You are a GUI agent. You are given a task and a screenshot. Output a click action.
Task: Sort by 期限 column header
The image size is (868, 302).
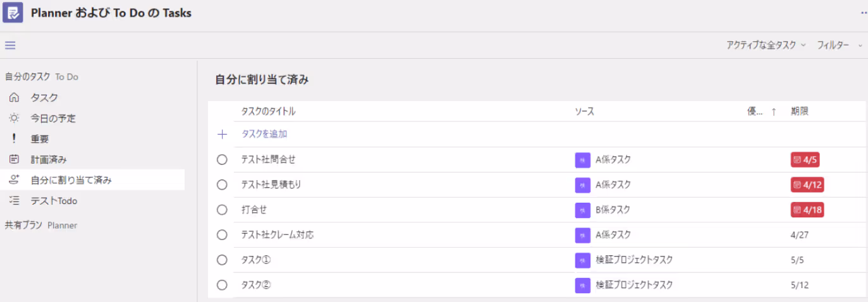[800, 111]
